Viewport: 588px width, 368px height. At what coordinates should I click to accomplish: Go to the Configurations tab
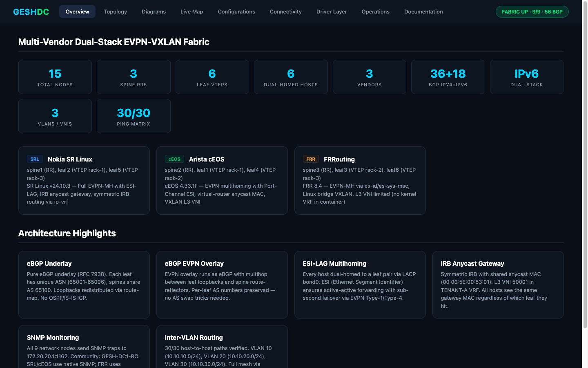[236, 11]
